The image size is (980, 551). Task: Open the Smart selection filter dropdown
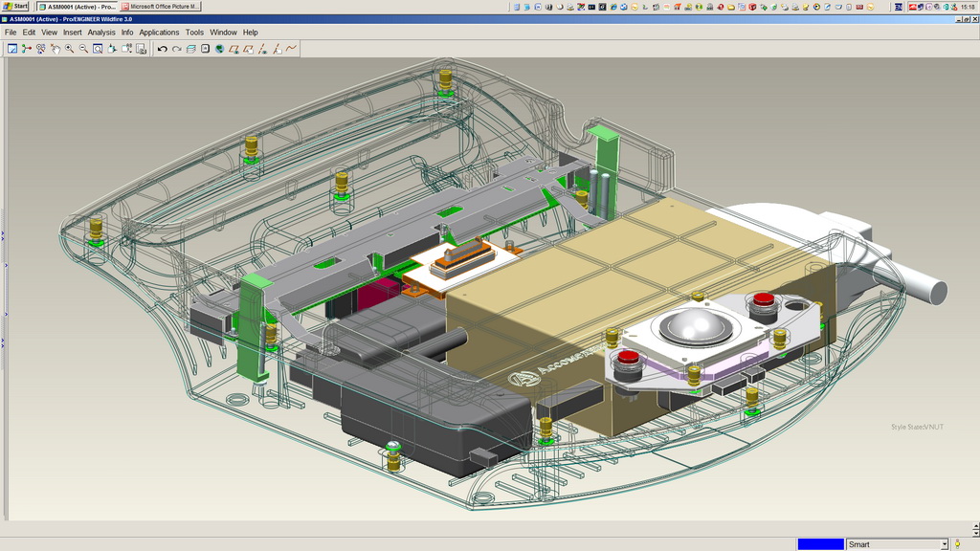(944, 544)
